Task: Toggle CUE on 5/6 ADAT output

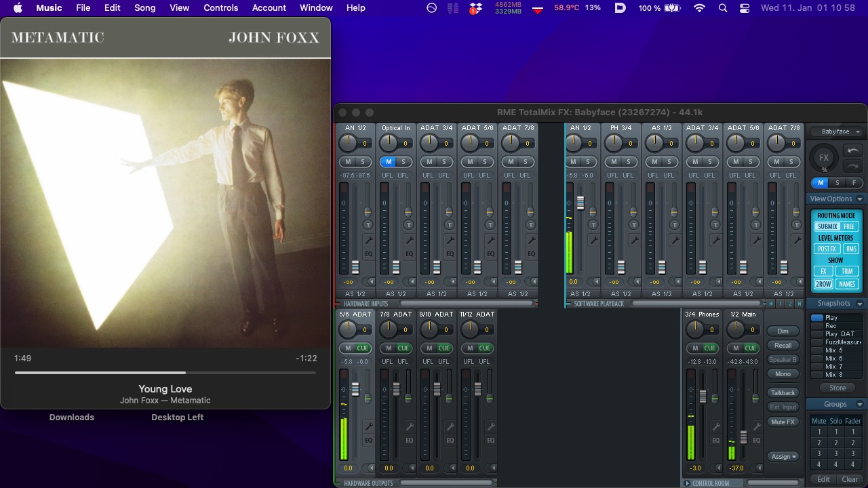Action: [x=363, y=348]
